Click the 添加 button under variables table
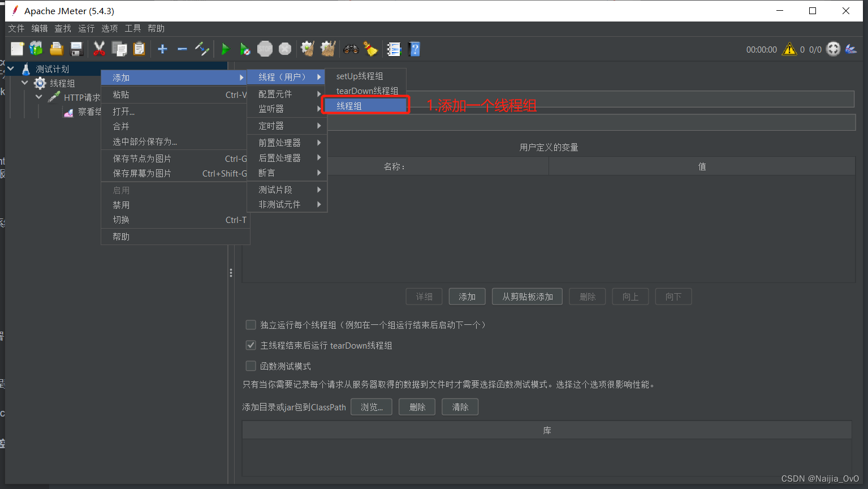This screenshot has width=868, height=489. coord(467,297)
